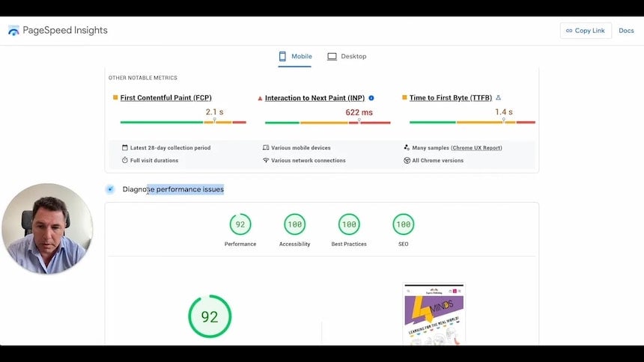
Task: Click the Copy Link button
Action: pyautogui.click(x=586, y=31)
